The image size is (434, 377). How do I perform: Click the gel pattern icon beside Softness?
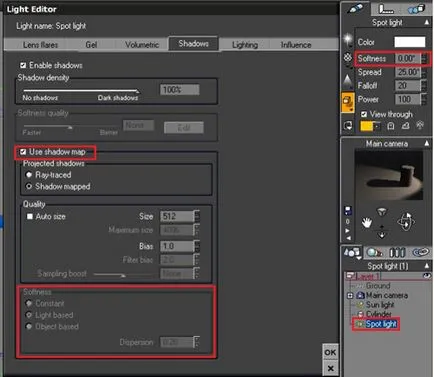348,58
